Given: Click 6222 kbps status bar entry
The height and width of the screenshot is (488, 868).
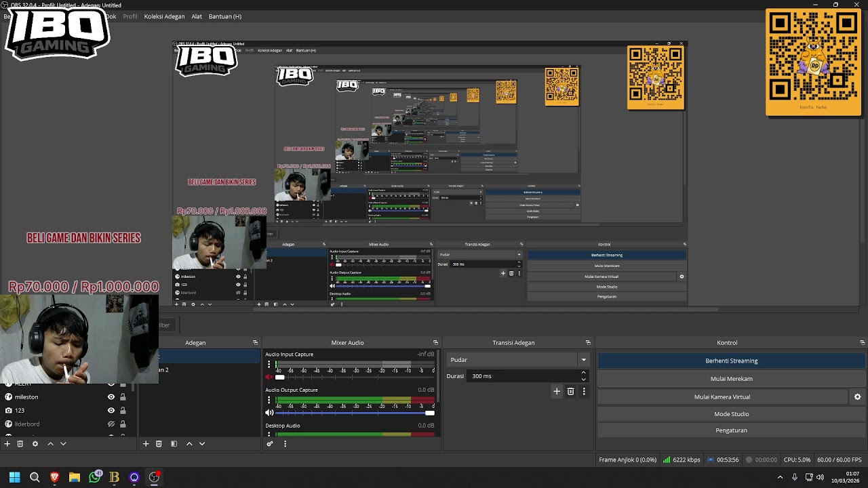Looking at the screenshot, I should pyautogui.click(x=682, y=460).
